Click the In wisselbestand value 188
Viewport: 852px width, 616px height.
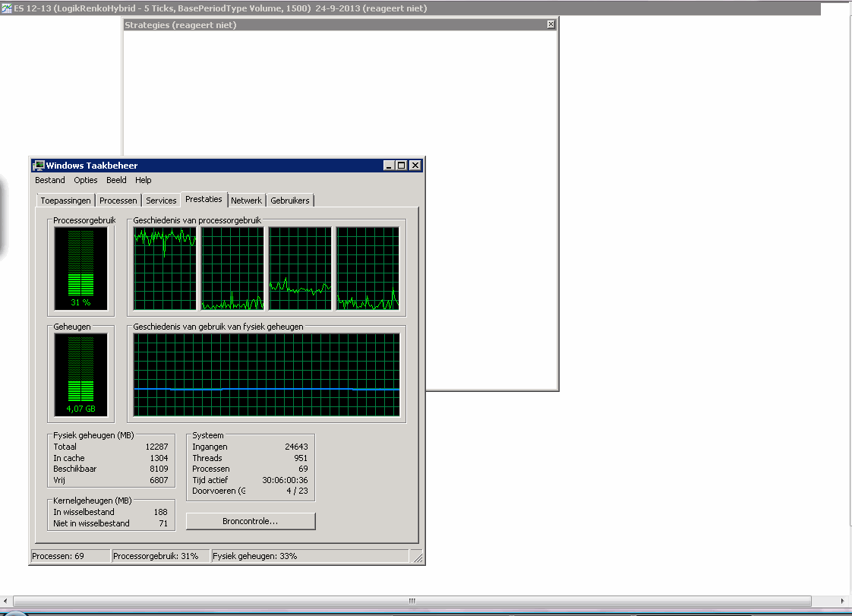tap(161, 512)
